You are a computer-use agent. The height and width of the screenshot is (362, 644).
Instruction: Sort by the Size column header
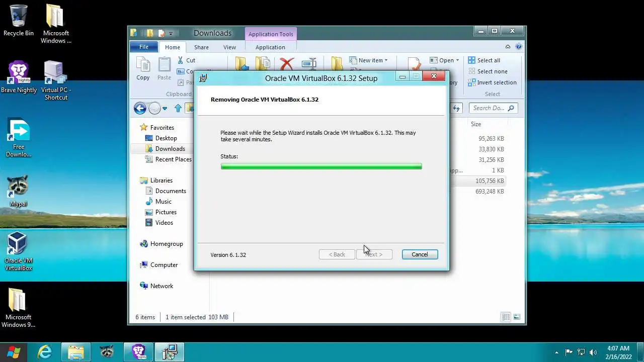point(475,124)
